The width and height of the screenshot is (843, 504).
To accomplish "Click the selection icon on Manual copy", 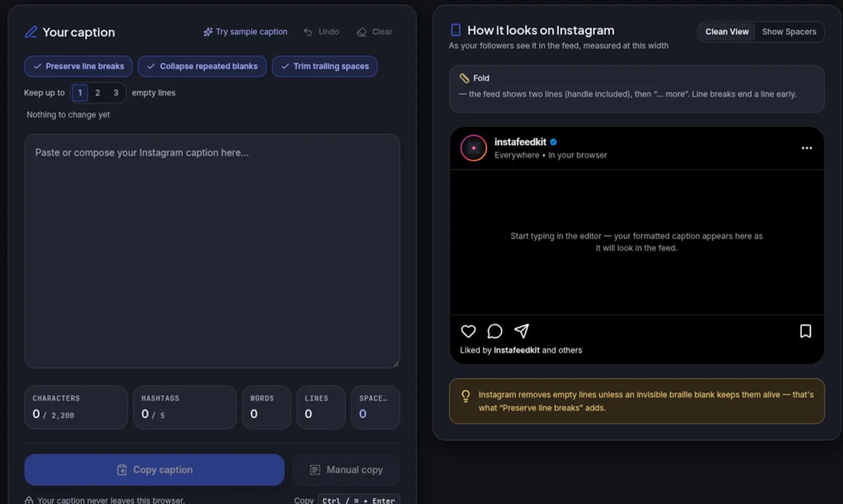I will click(x=315, y=470).
